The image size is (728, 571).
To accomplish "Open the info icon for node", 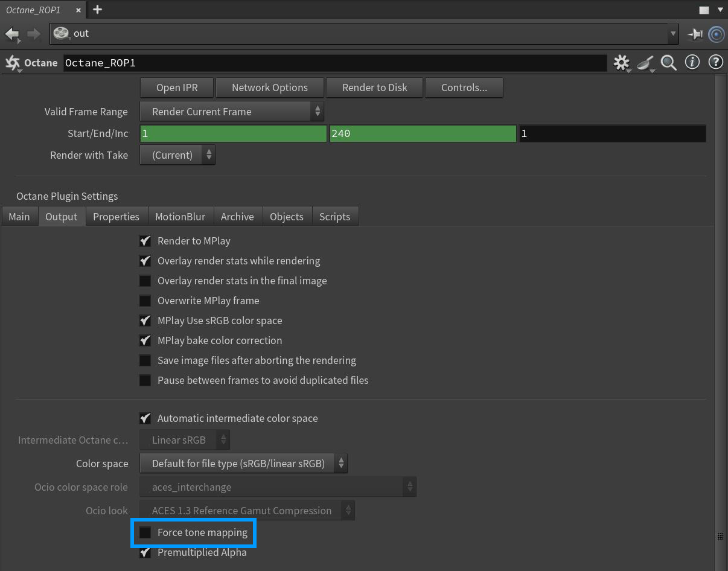I will pyautogui.click(x=692, y=62).
